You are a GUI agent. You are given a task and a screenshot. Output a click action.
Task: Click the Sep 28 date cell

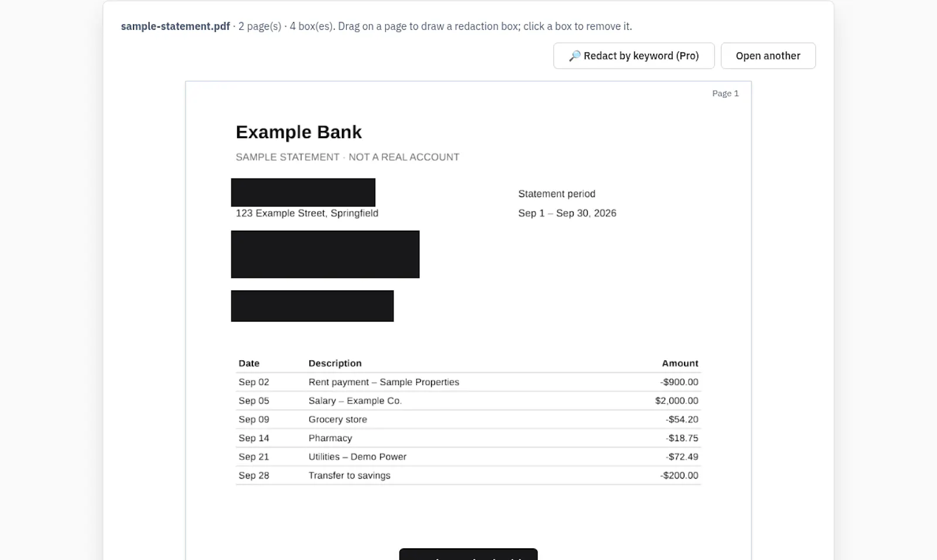pos(254,476)
